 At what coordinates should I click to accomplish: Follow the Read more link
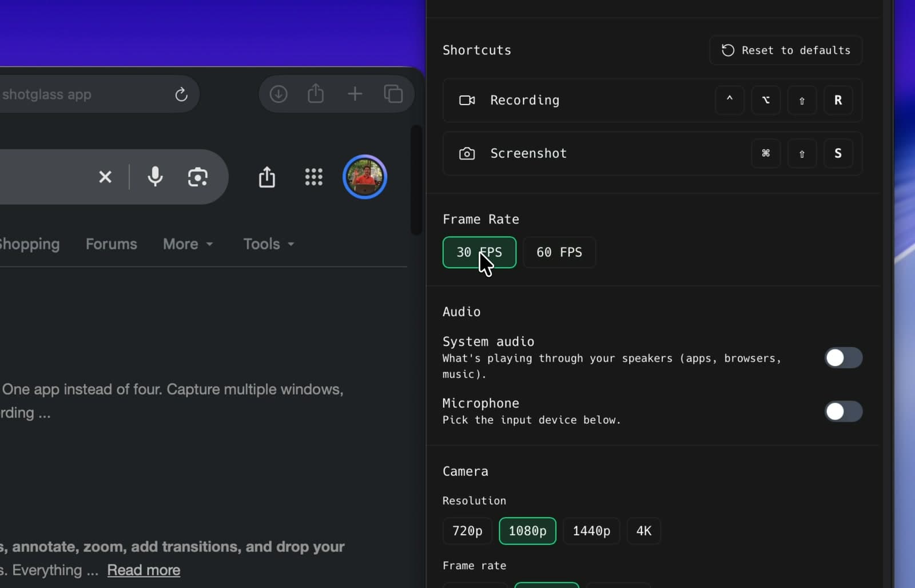coord(144,570)
